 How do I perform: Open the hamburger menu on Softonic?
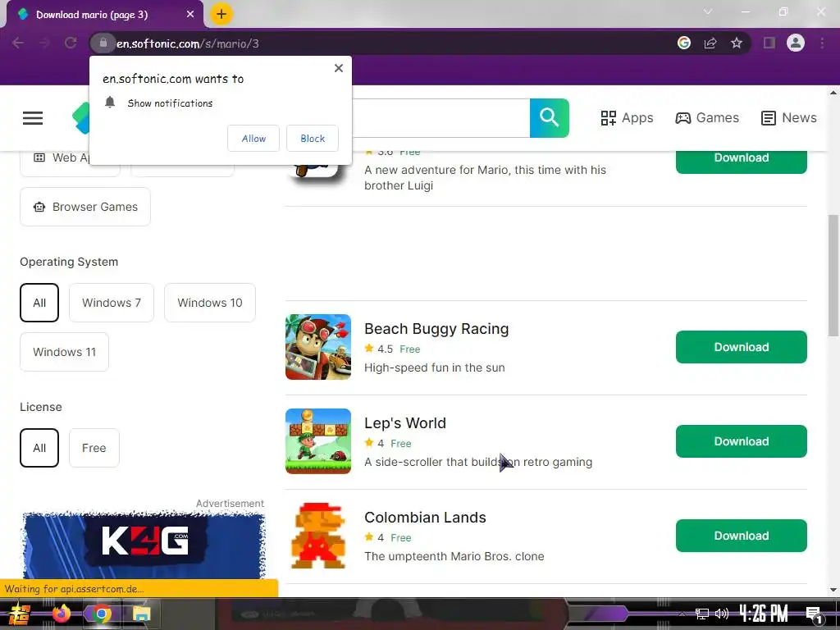(x=33, y=118)
